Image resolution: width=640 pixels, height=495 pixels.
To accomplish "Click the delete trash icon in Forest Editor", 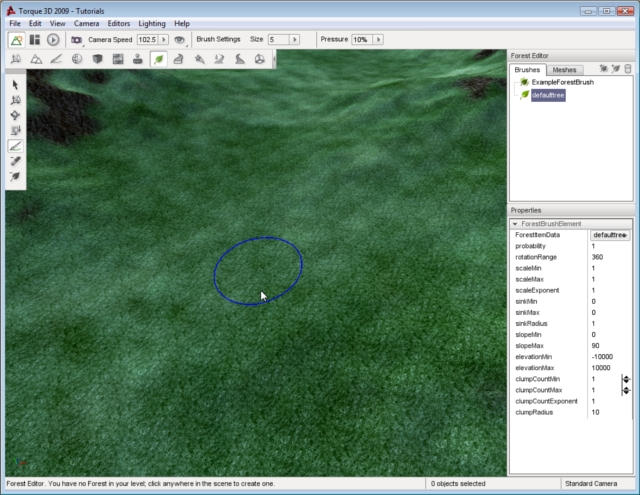I will click(x=628, y=69).
